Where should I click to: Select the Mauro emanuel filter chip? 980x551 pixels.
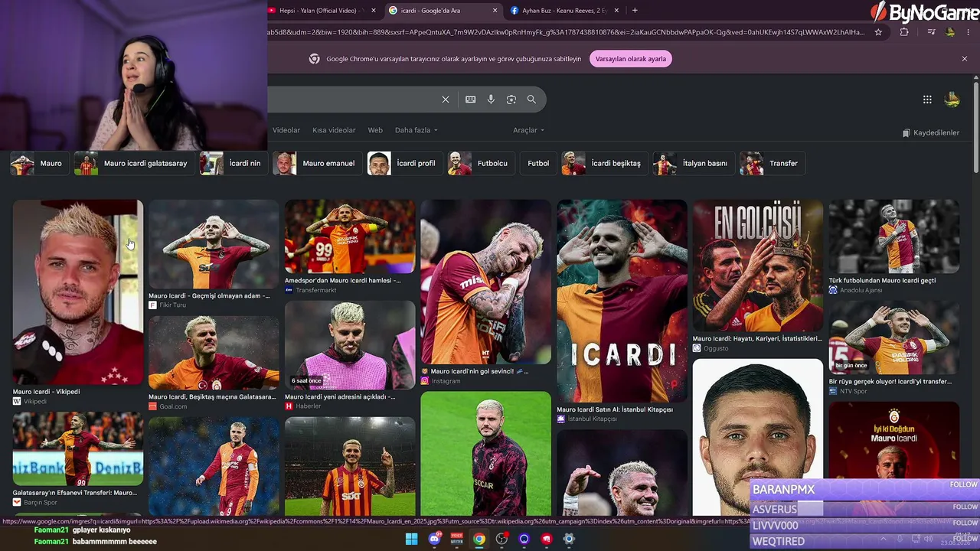tap(318, 163)
